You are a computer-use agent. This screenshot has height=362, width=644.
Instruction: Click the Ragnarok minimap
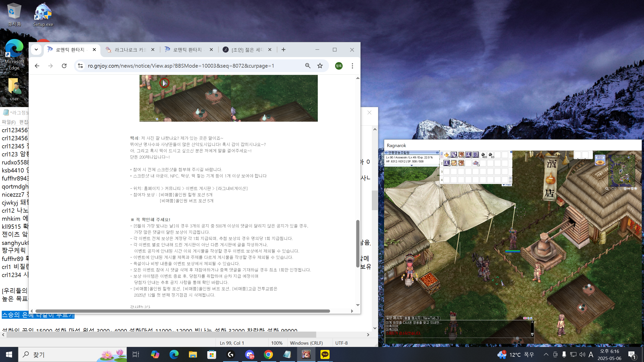(x=622, y=171)
